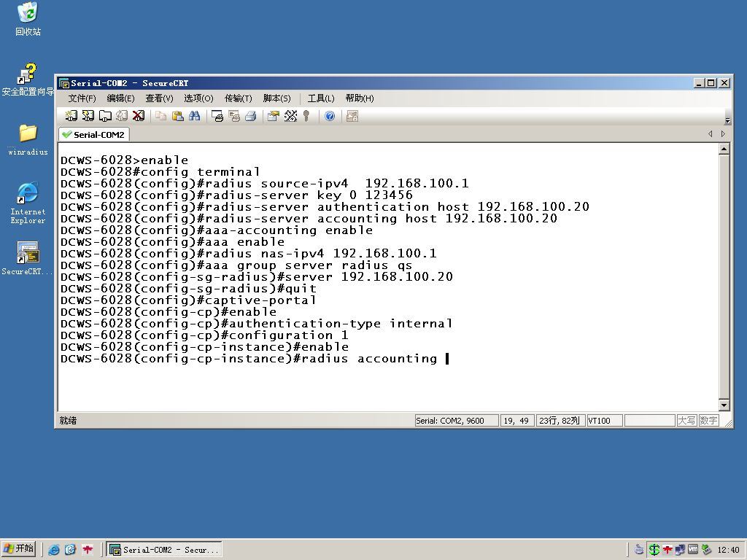Open Session Options toolbar icon
This screenshot has height=560, width=747.
[x=274, y=116]
